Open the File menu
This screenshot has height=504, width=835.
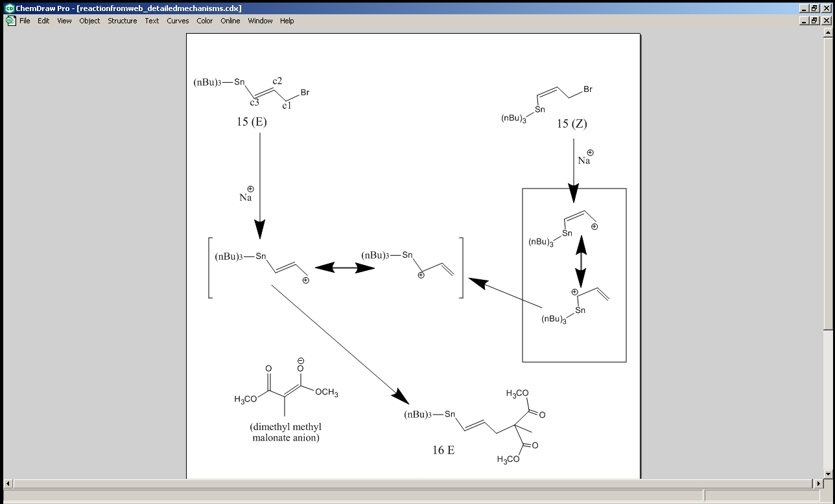click(x=25, y=21)
